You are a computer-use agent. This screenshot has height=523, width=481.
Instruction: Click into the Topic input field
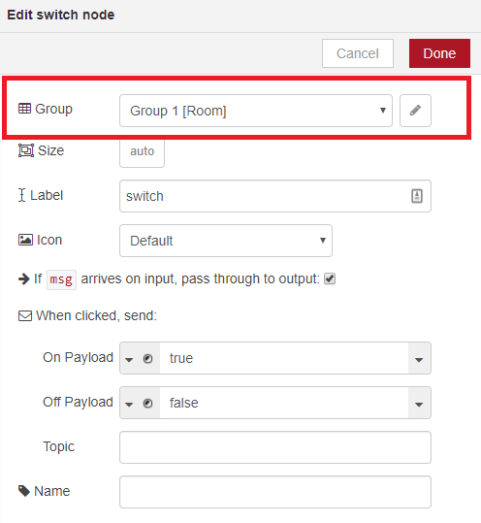click(275, 447)
